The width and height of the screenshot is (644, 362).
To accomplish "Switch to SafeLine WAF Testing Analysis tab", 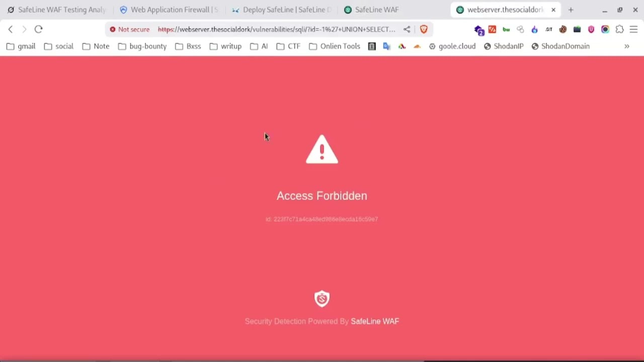I will 56,10.
